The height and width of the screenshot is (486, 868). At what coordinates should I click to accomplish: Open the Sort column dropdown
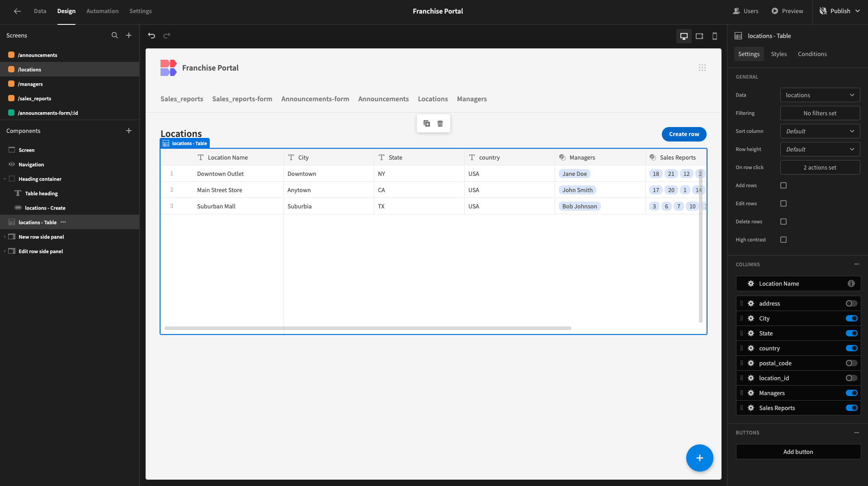coord(820,131)
